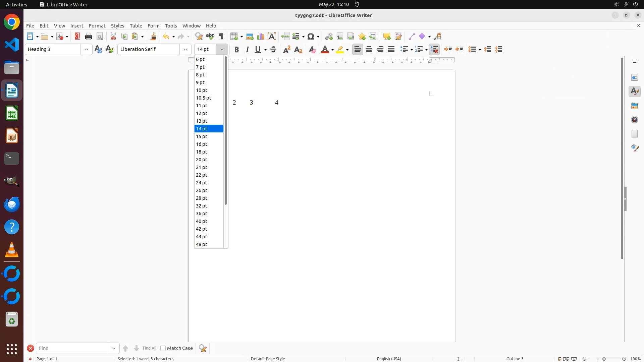Toggle Formatting Marks pilcrow icon

coord(221,36)
